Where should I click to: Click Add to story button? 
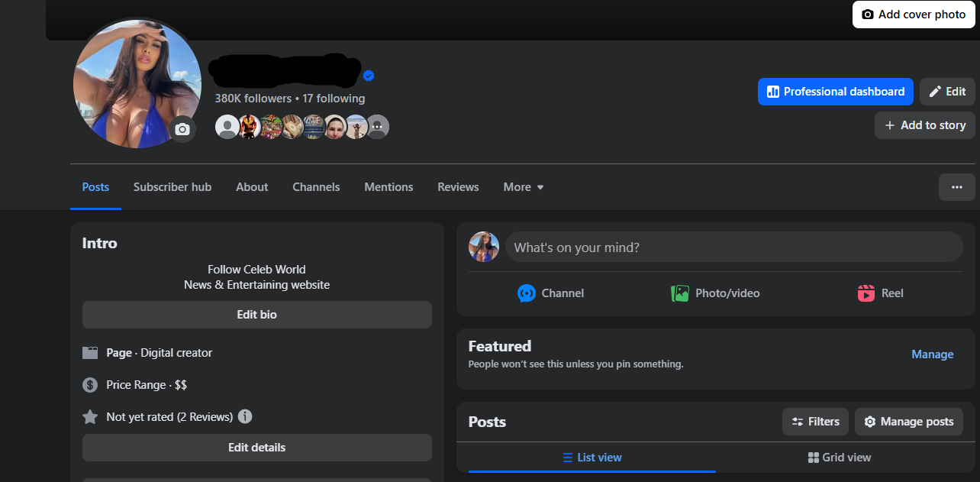(x=924, y=125)
